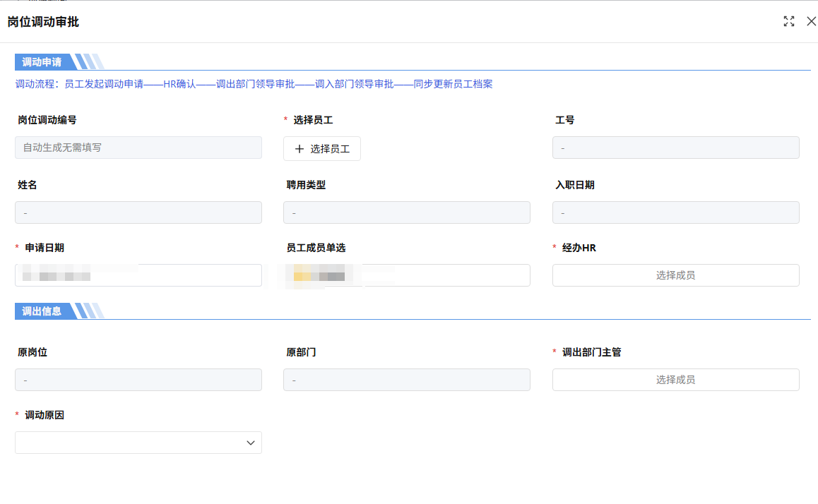Click the 岗位调动编号 input field
The width and height of the screenshot is (818, 504).
[138, 148]
